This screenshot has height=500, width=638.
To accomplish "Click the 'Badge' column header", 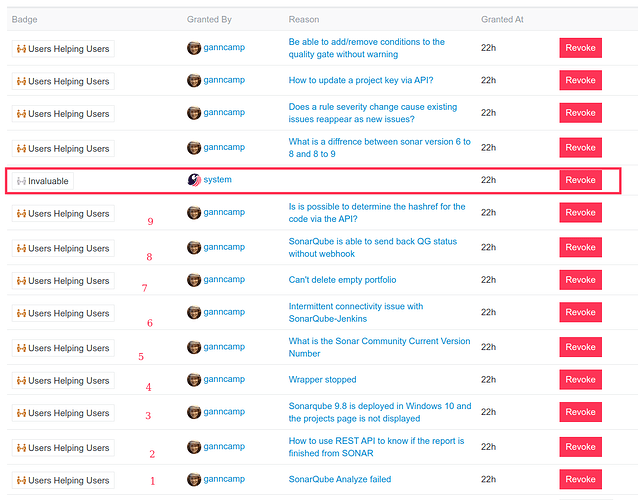I will pos(24,20).
